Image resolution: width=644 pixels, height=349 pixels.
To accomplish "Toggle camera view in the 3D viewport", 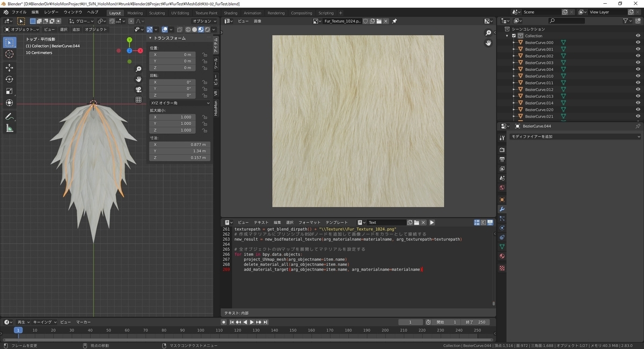I will pyautogui.click(x=138, y=90).
